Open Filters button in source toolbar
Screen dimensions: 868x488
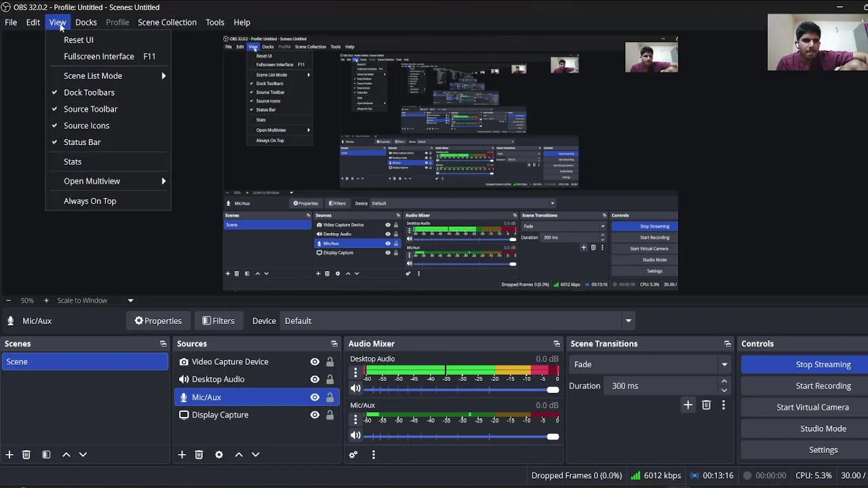pos(218,321)
